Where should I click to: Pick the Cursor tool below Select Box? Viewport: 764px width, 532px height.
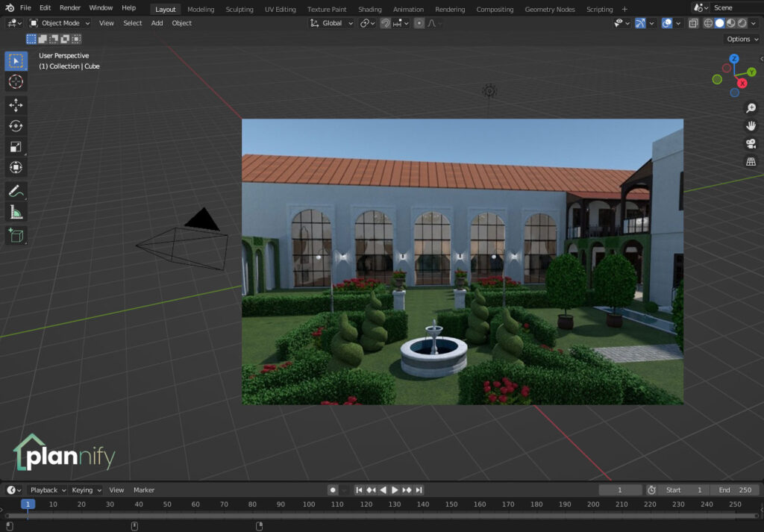point(16,81)
